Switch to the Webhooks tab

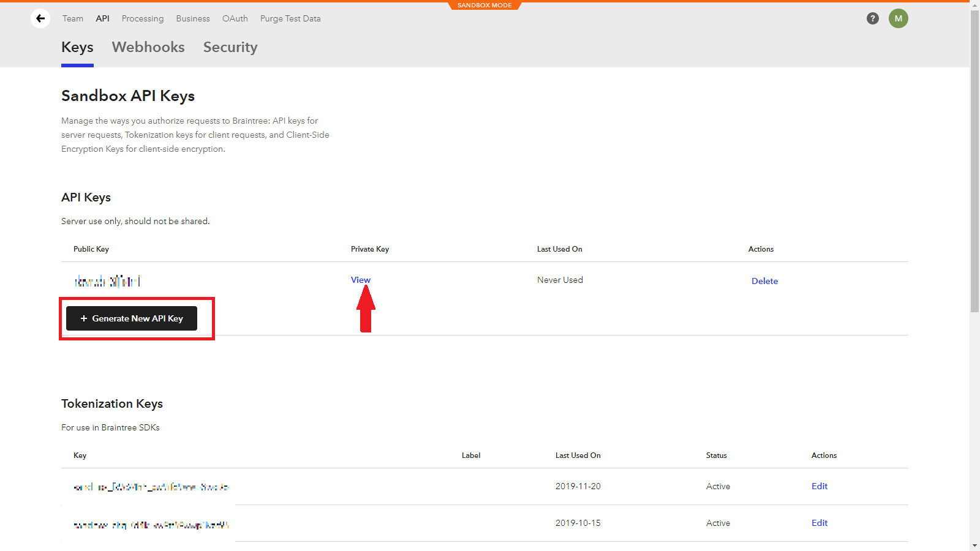[x=148, y=47]
